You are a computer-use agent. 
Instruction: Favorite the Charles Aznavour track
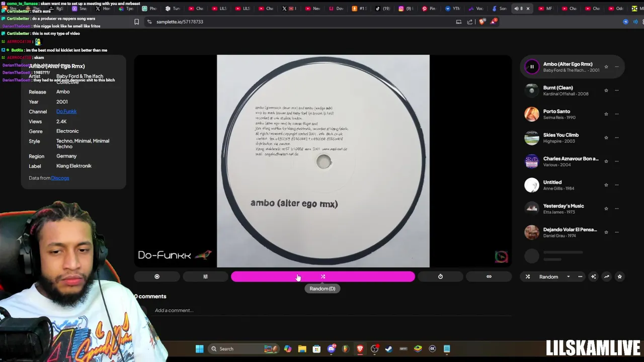pyautogui.click(x=606, y=161)
